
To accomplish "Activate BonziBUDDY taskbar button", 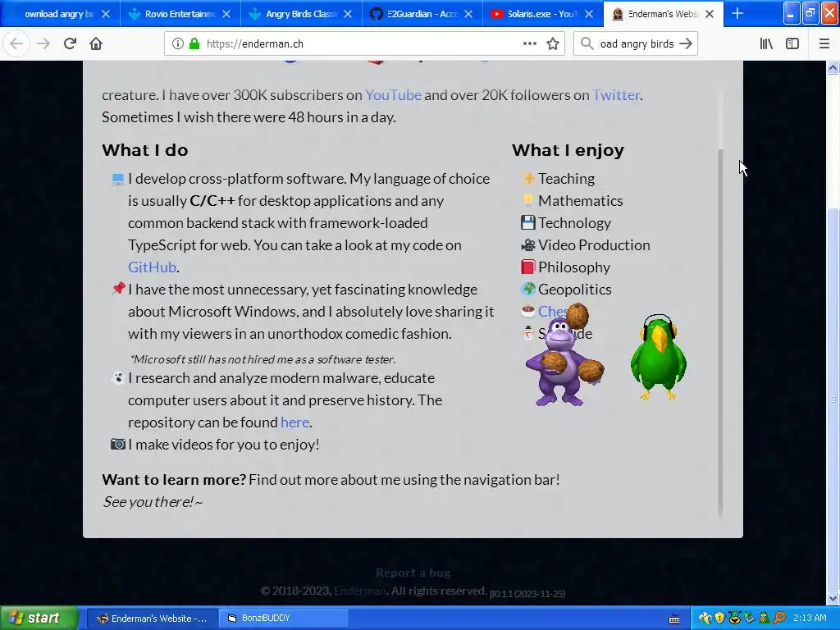I will click(283, 619).
